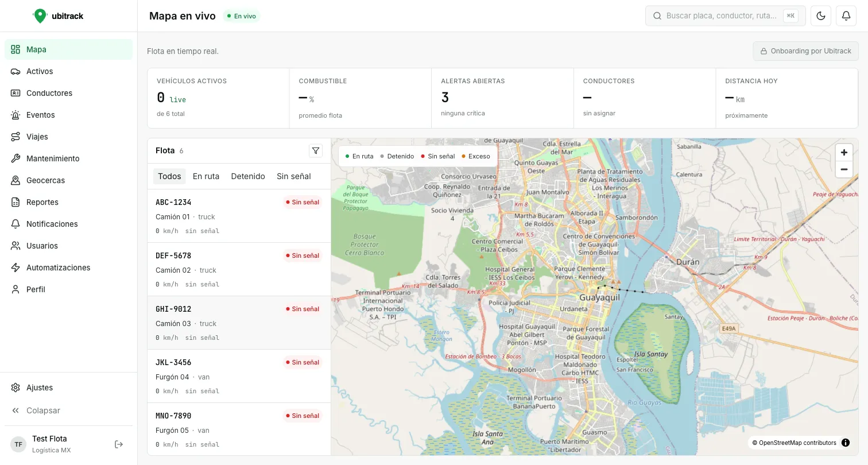Click Sin señal badge on ABC-1234 row
Image resolution: width=868 pixels, height=465 pixels.
tap(303, 202)
